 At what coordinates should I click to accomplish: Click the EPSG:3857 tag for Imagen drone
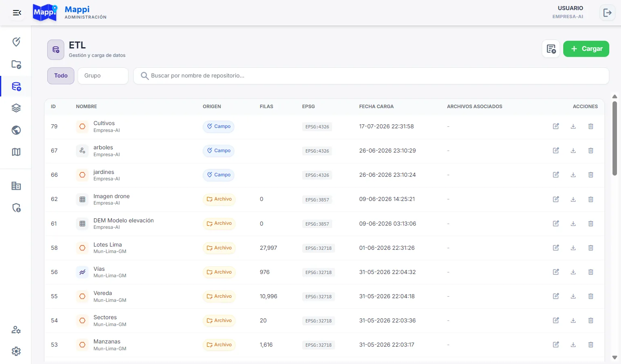[x=317, y=200]
